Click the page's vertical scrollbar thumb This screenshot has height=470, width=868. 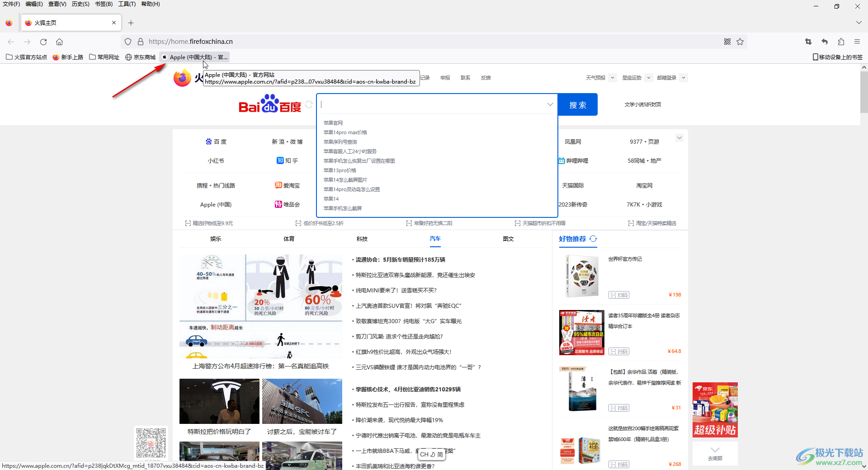click(x=863, y=92)
